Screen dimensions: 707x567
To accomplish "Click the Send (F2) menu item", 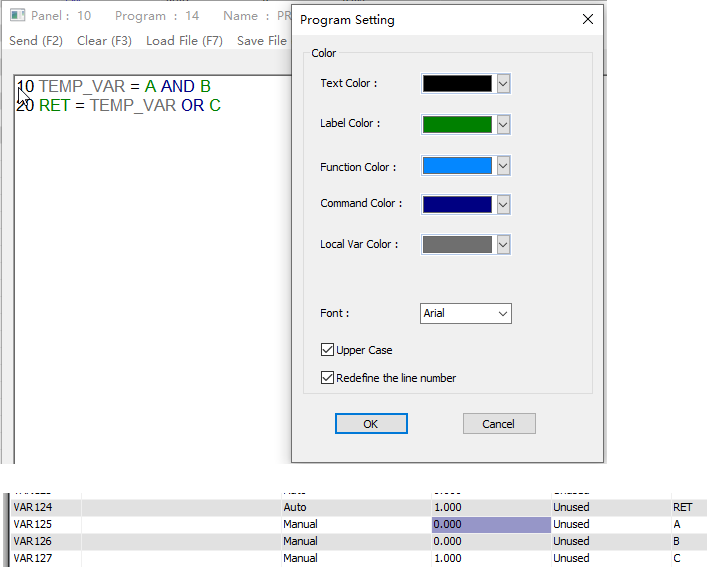I will (36, 41).
